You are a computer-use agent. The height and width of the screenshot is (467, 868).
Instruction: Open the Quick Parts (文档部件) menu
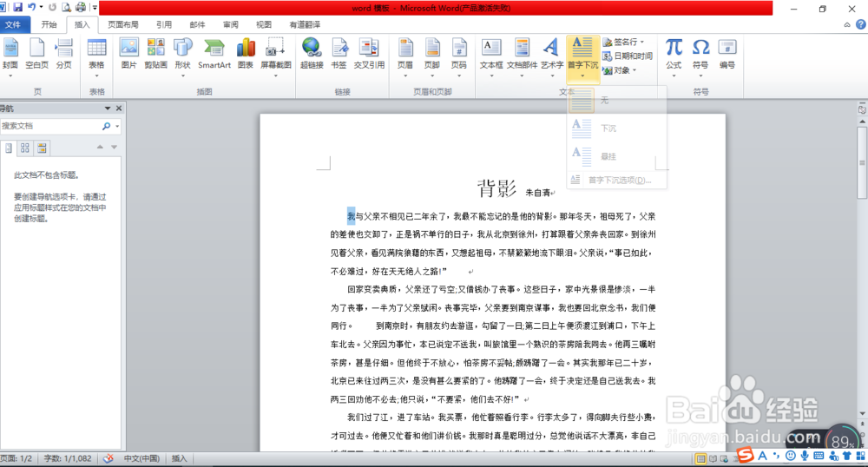522,56
